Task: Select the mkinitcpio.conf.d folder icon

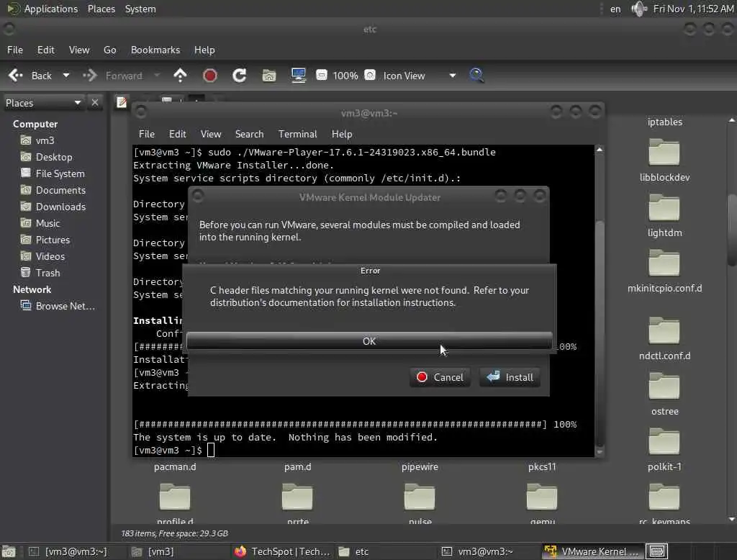Action: 664,263
